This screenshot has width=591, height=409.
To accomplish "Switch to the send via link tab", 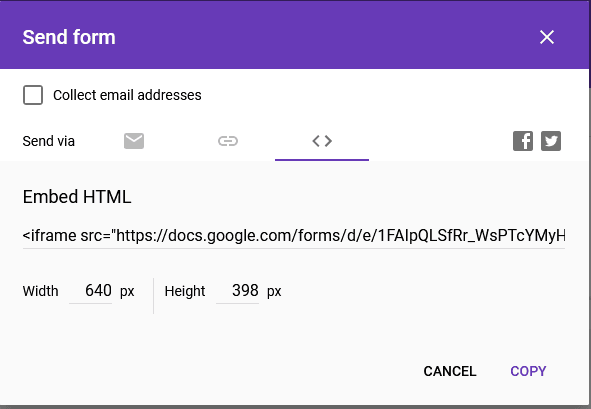I will coord(228,141).
